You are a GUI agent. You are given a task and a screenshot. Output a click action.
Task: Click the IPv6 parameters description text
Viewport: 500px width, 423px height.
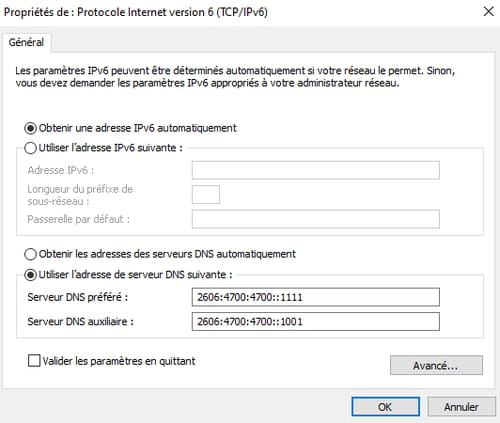click(235, 77)
